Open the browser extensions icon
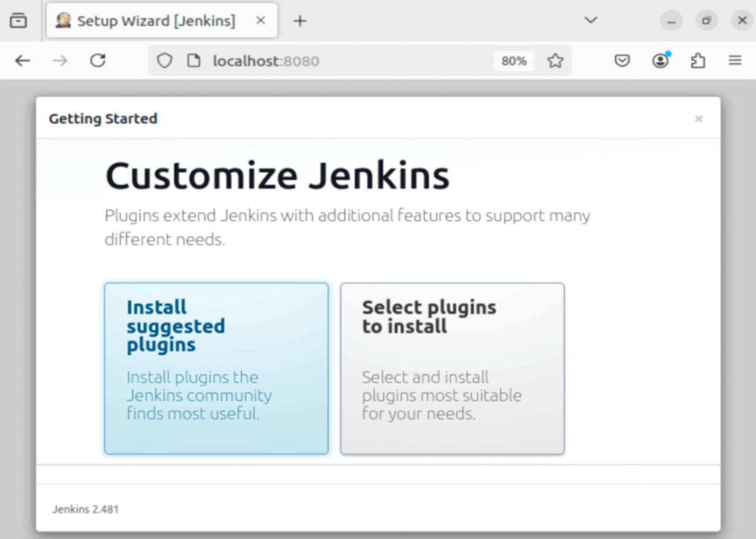The image size is (756, 539). pyautogui.click(x=698, y=61)
